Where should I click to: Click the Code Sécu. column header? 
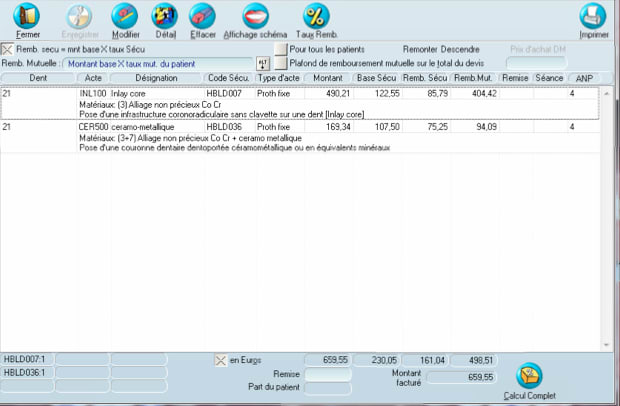click(228, 78)
